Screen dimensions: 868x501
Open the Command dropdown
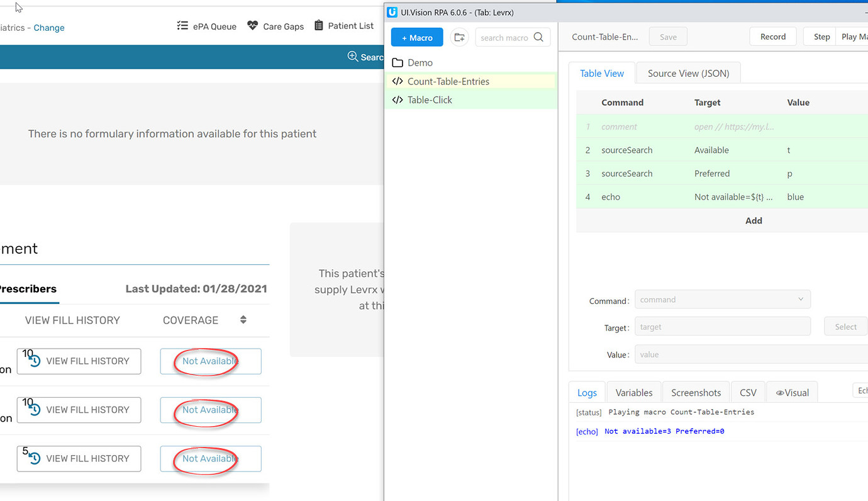tap(801, 299)
